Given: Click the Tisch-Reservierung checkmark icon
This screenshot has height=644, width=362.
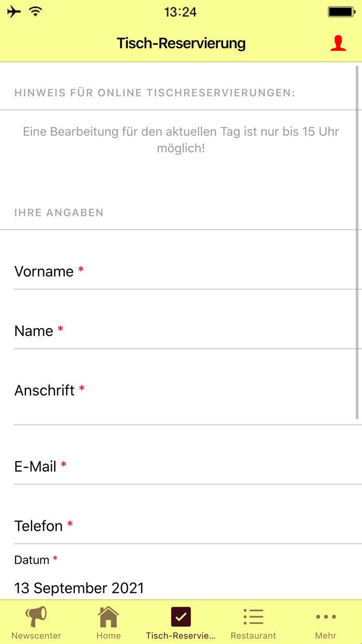Looking at the screenshot, I should (x=181, y=617).
